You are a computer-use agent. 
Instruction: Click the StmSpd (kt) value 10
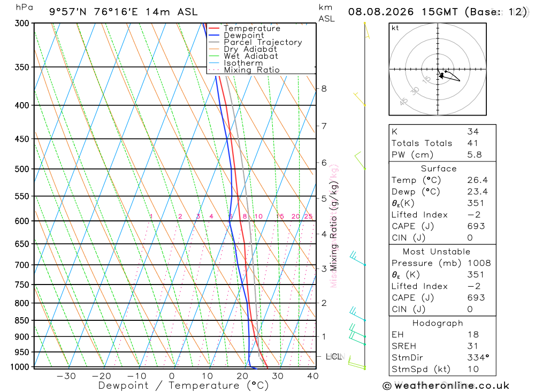473,369
